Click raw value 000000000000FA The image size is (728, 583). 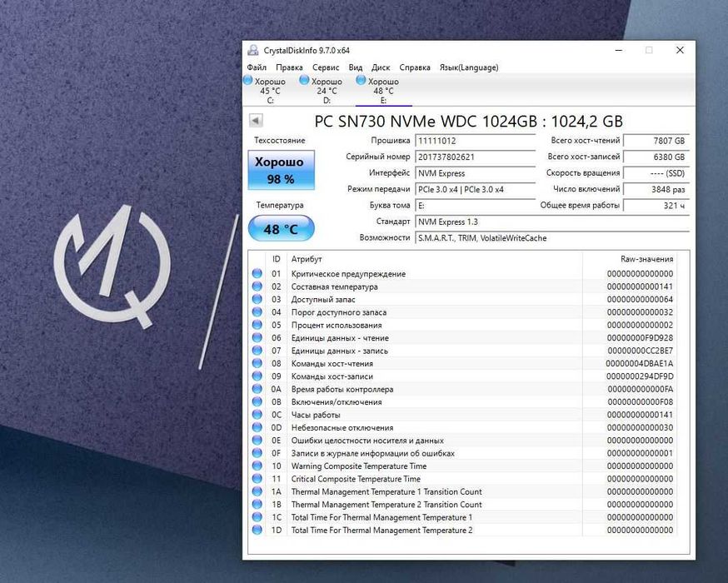coord(640,389)
